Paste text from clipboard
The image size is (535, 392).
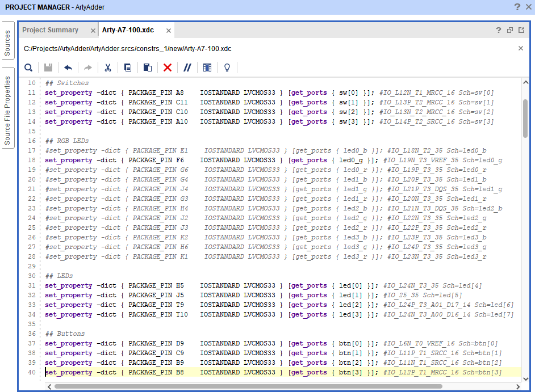(148, 67)
